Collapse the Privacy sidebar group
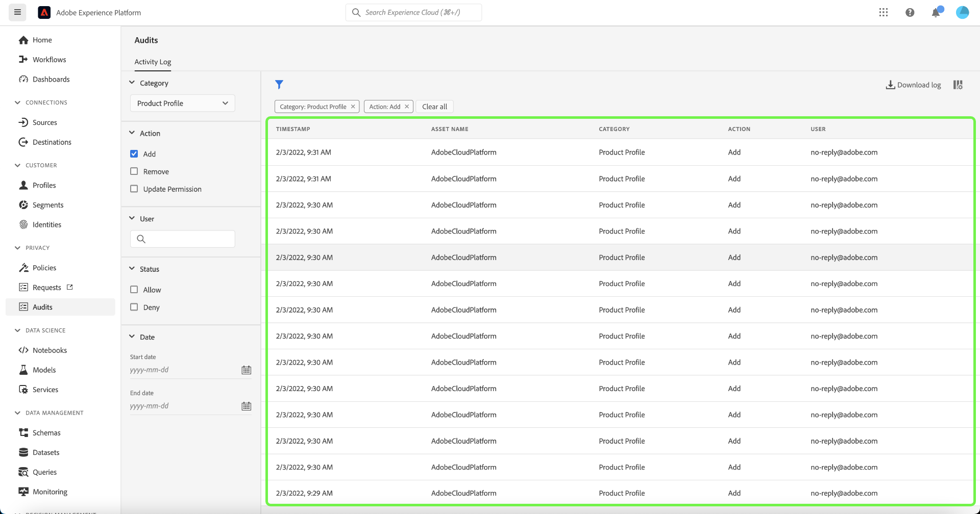The image size is (980, 514). click(x=18, y=248)
